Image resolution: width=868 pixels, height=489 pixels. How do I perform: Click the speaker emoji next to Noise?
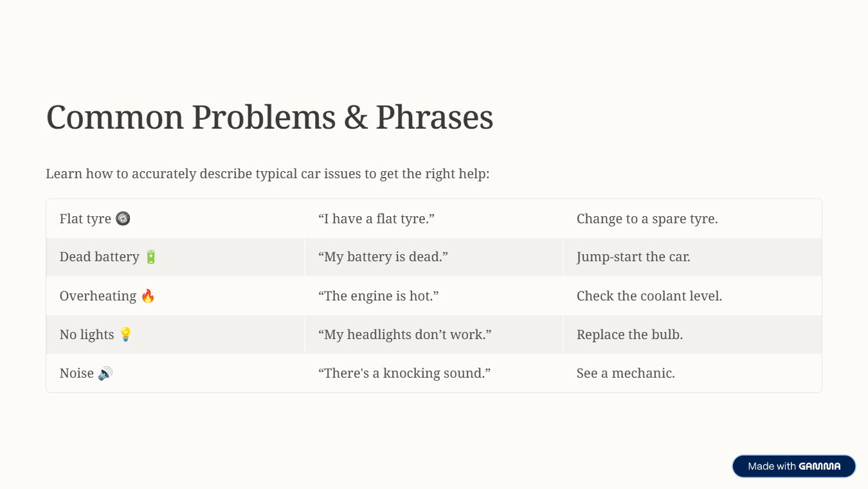coord(105,373)
